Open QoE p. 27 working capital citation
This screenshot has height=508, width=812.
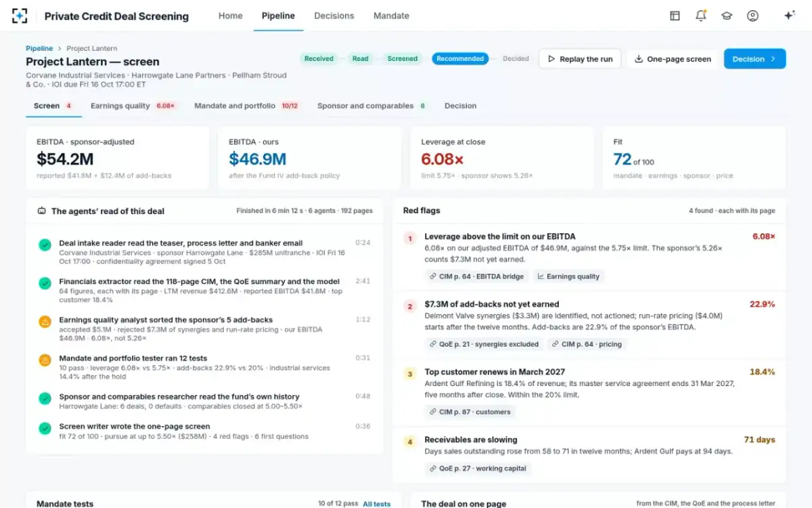click(477, 468)
